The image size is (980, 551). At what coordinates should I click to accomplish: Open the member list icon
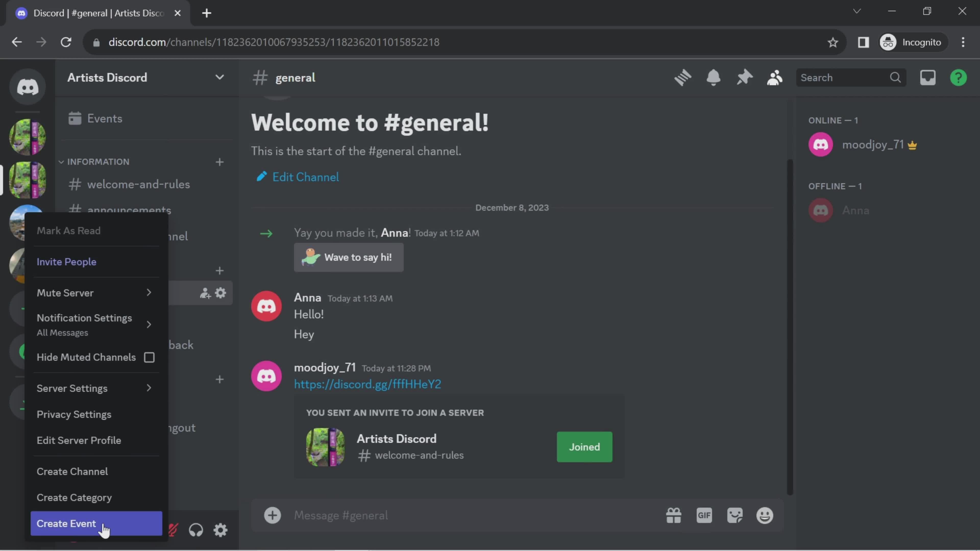click(775, 77)
